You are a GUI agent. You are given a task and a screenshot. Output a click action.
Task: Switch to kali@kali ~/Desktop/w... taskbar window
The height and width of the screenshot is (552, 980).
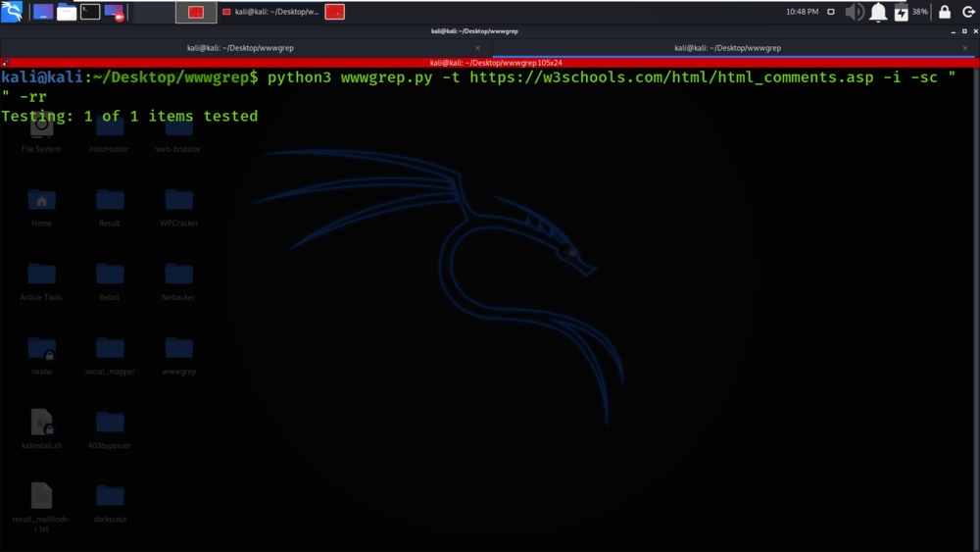point(270,12)
